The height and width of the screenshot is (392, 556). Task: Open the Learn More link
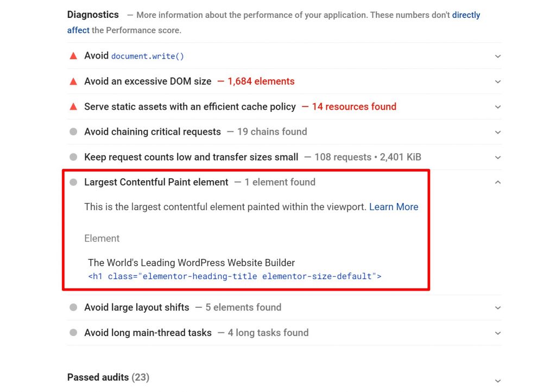tap(394, 207)
